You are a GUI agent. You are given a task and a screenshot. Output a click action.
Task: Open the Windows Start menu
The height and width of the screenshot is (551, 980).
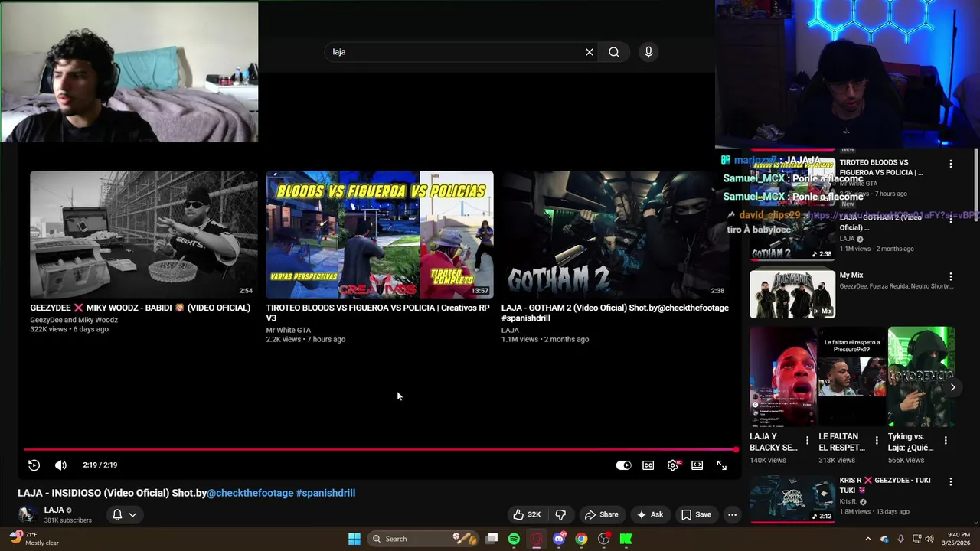tap(354, 539)
